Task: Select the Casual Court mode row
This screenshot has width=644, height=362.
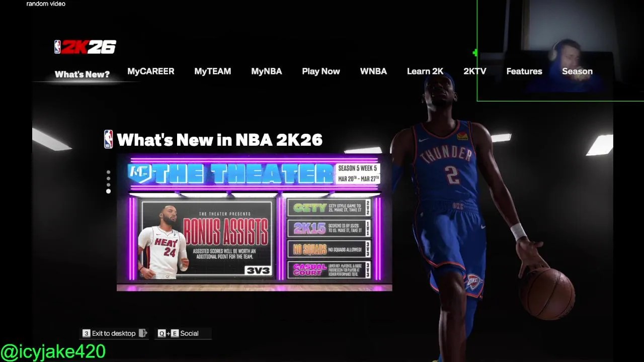Action: (329, 270)
